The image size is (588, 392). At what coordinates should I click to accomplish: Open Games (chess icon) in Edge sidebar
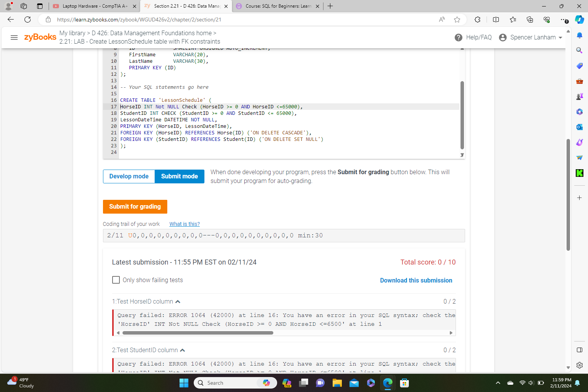[579, 96]
